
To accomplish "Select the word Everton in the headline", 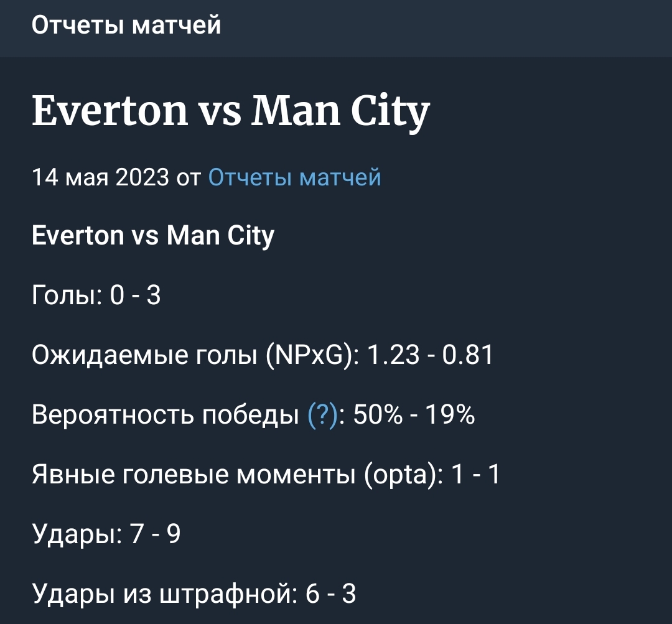I will tap(110, 111).
